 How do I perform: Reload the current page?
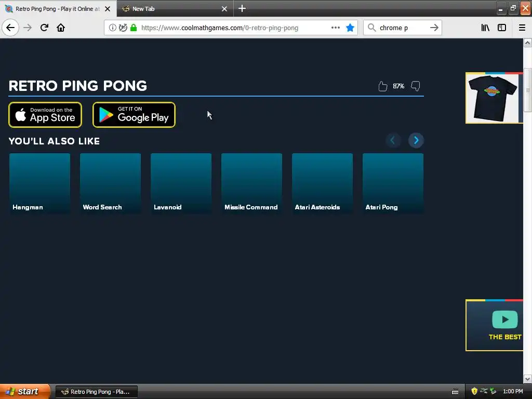pyautogui.click(x=44, y=28)
